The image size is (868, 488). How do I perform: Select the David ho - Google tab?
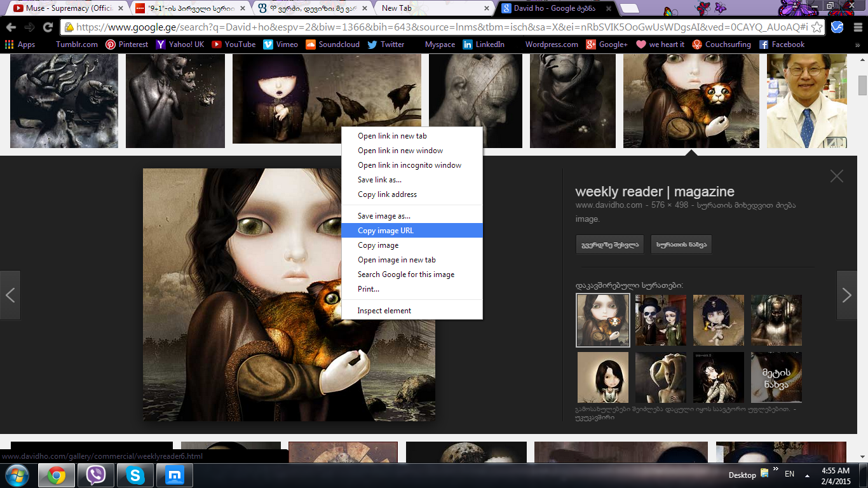(x=557, y=8)
